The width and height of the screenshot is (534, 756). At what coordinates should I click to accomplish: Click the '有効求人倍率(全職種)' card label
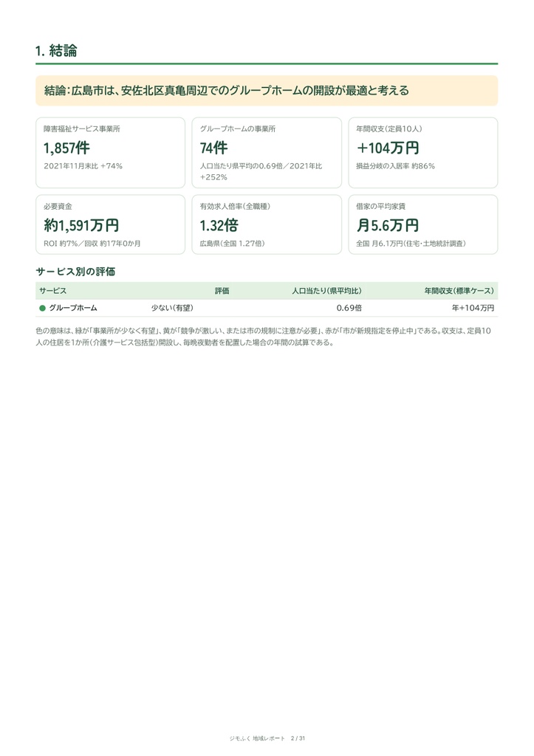coord(235,207)
